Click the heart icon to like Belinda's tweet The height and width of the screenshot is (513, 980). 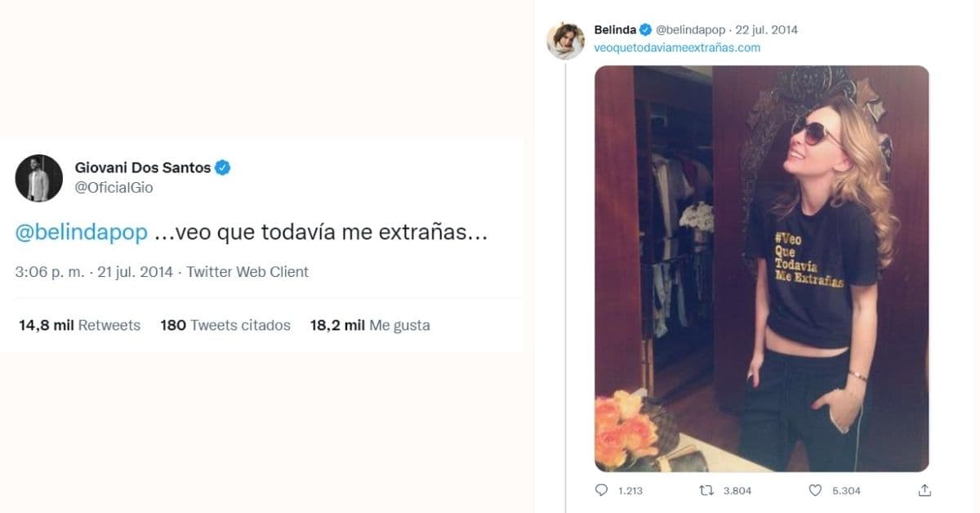coord(813,490)
